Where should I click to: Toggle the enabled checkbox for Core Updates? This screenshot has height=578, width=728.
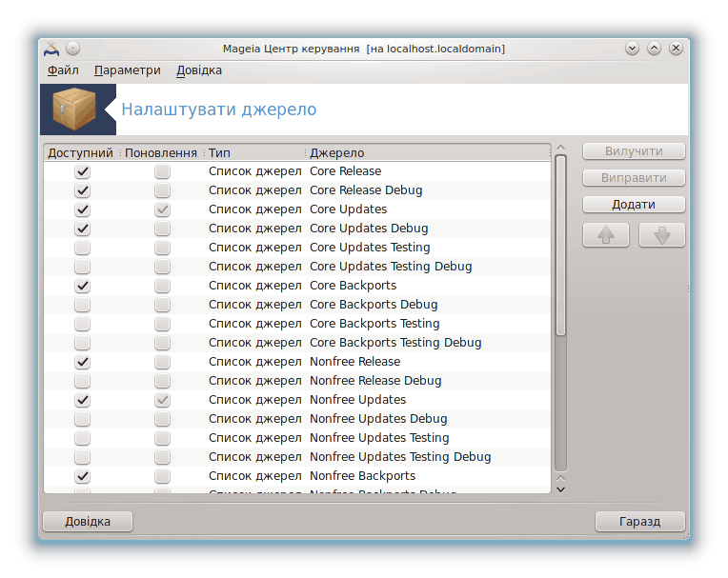tap(83, 209)
